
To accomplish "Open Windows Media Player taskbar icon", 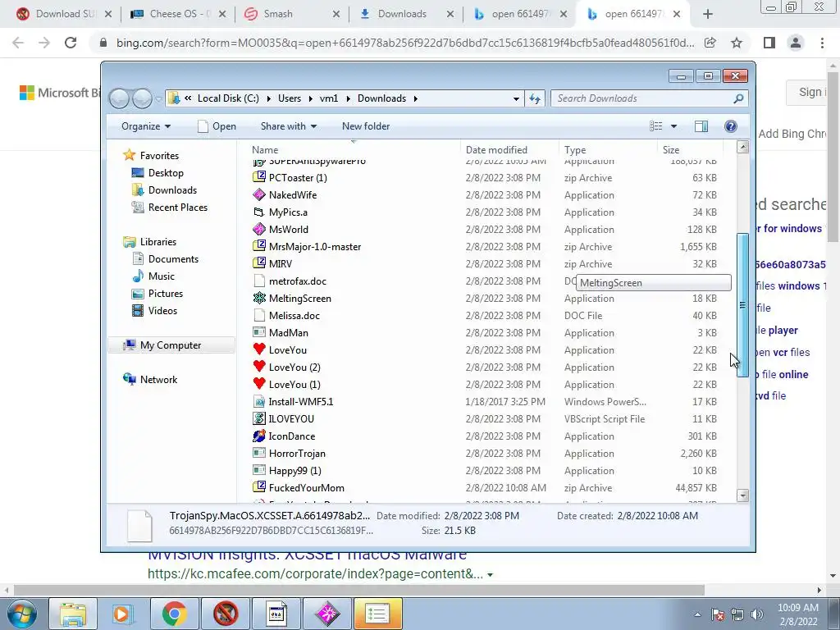I will (x=123, y=614).
